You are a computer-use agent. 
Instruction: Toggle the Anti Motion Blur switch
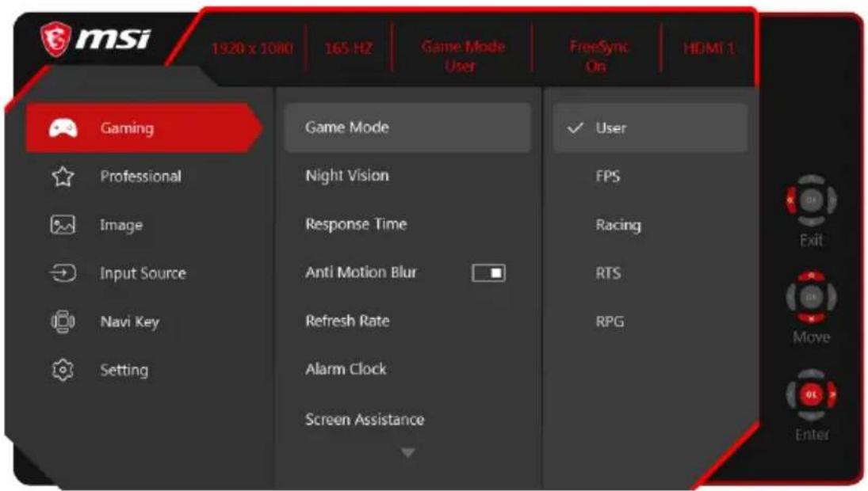[488, 272]
